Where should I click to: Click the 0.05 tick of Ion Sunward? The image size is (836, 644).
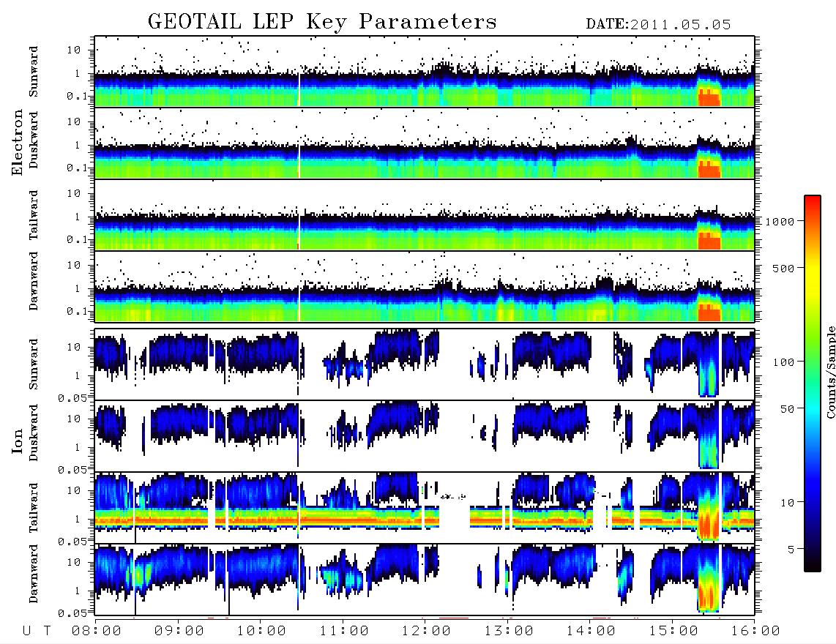tap(72, 397)
